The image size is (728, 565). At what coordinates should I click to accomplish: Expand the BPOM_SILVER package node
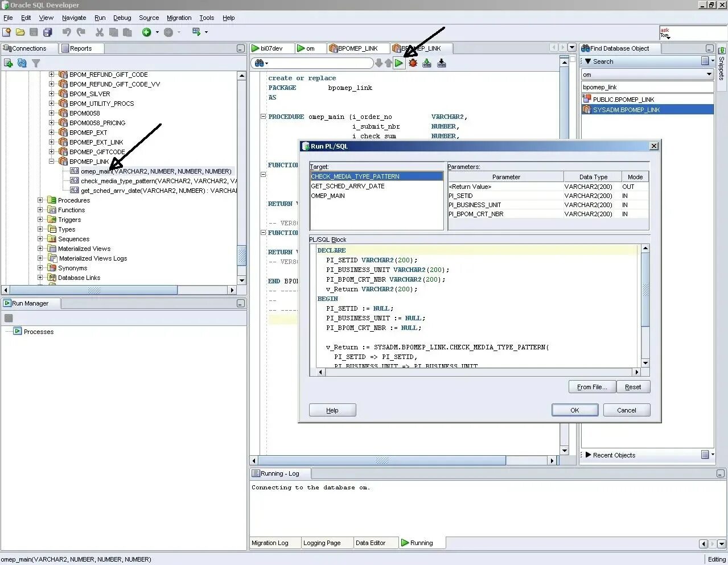pyautogui.click(x=52, y=93)
